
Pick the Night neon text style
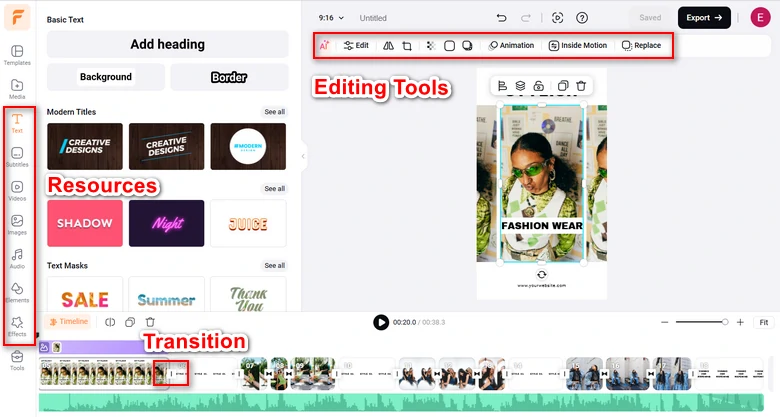[x=166, y=223]
